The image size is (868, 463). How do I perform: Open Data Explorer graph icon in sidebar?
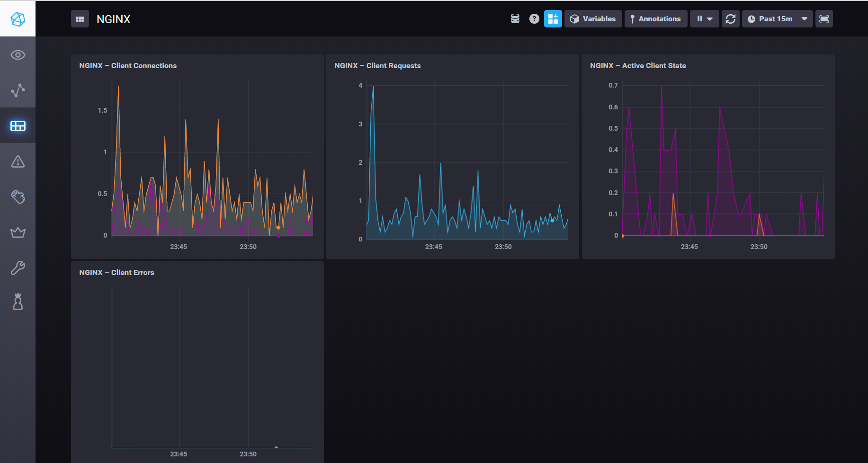[18, 90]
